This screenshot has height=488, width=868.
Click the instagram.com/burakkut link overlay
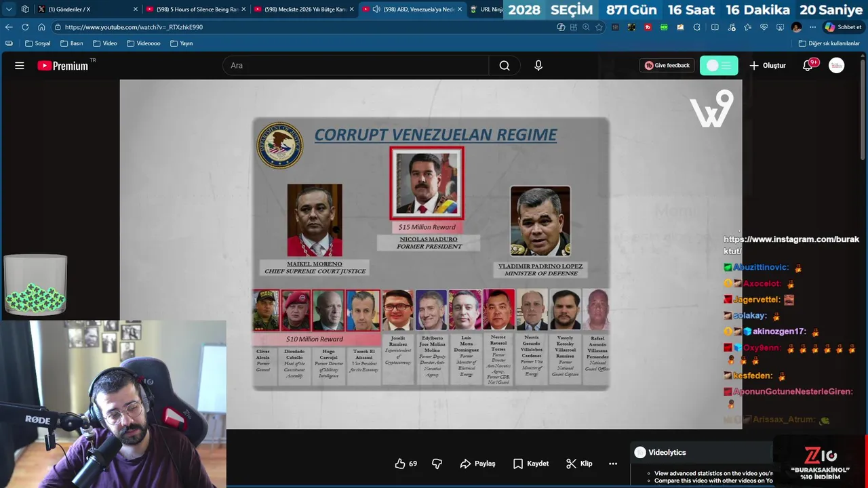coord(791,245)
